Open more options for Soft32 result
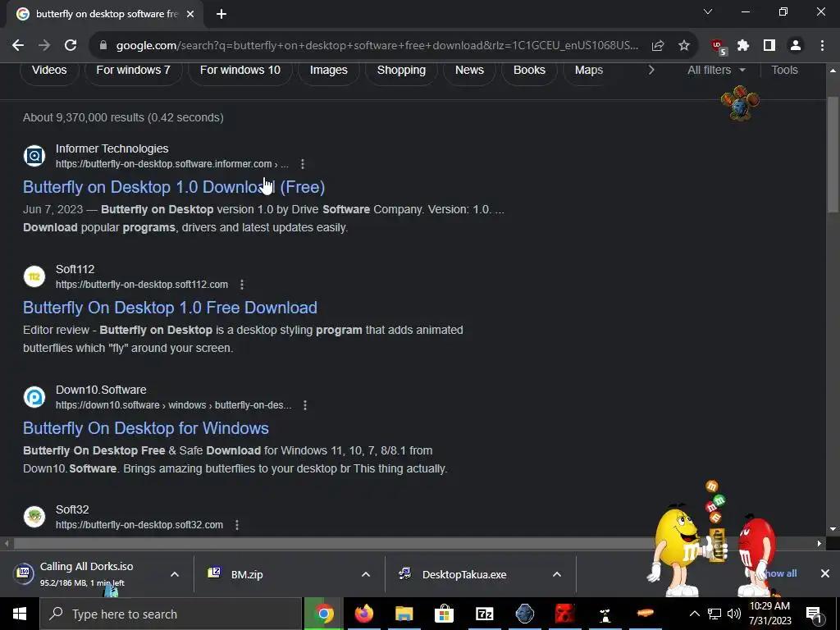The height and width of the screenshot is (630, 840). click(237, 525)
